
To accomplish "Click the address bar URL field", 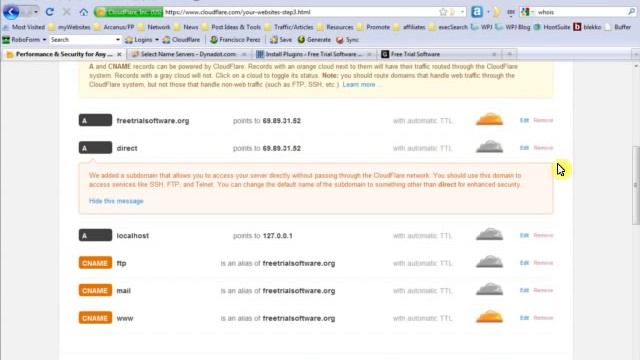I will (x=300, y=12).
